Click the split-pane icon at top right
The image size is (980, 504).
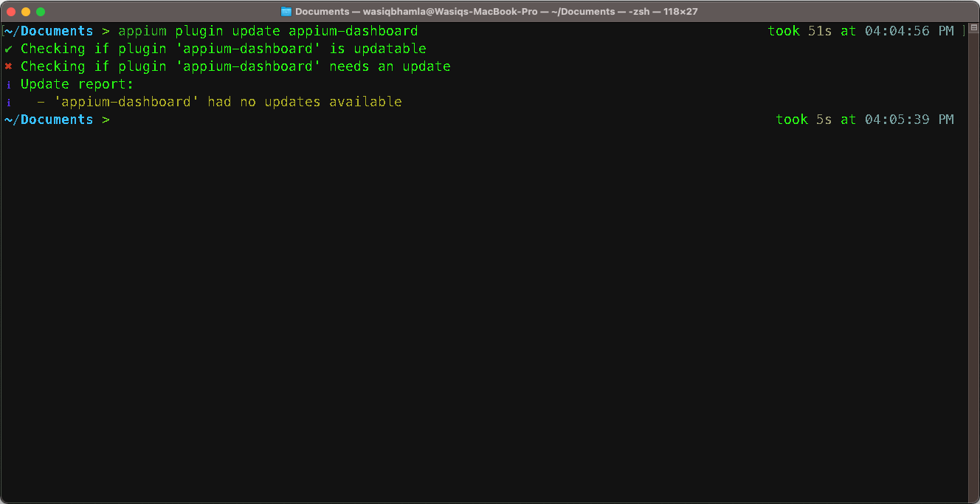point(973,27)
